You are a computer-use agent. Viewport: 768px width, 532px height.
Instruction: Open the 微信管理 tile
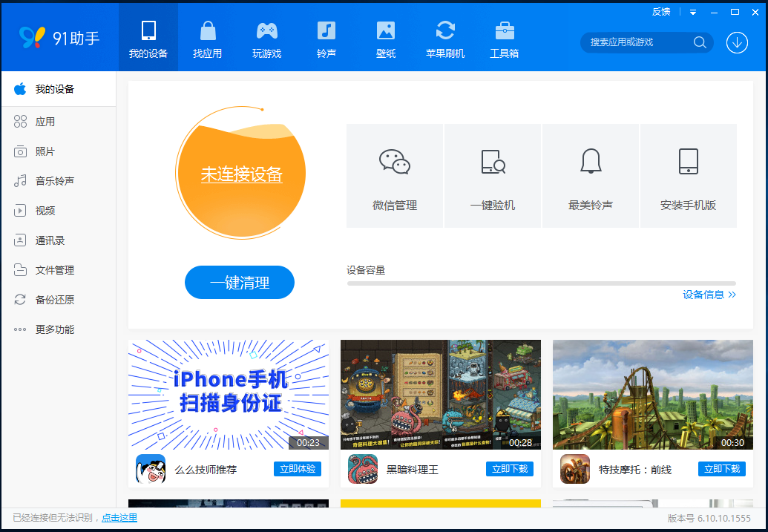395,176
